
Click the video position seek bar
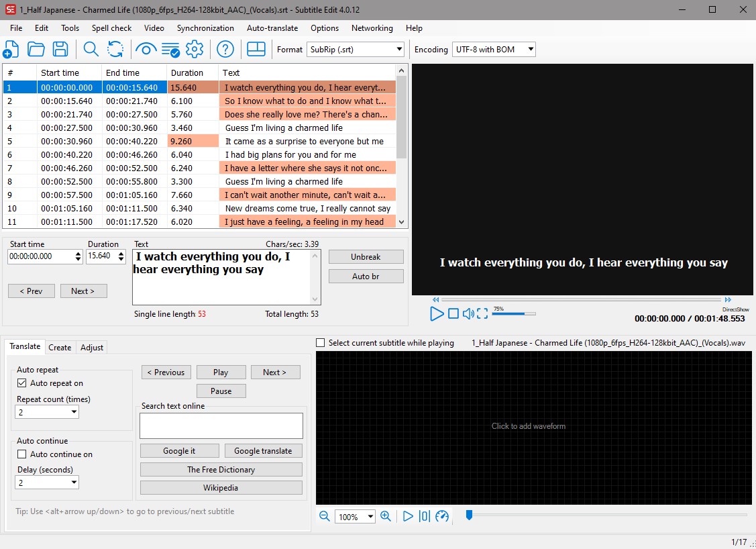coord(582,299)
